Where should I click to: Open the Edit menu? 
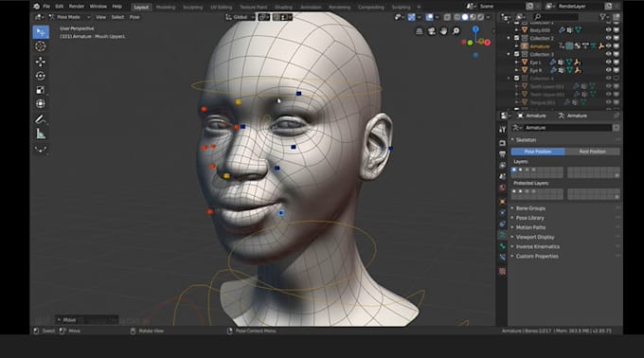(x=60, y=7)
